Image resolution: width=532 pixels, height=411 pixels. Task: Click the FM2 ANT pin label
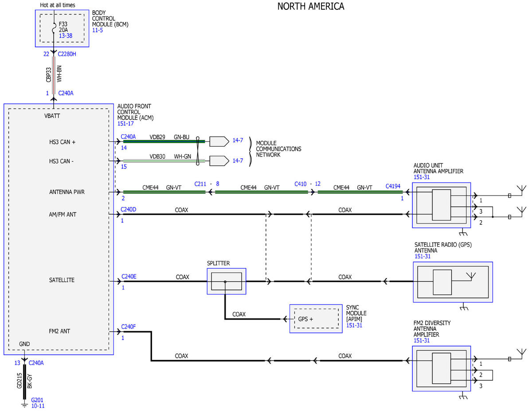click(x=60, y=331)
